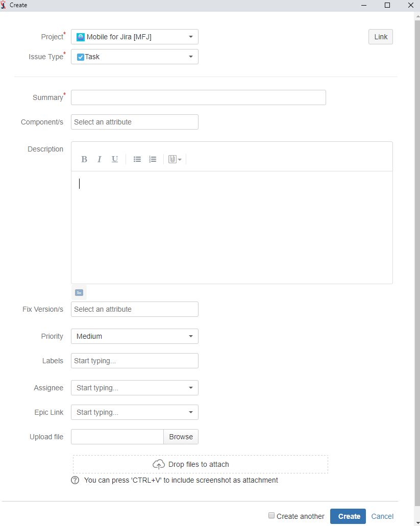Click the blue Create button
420x526 pixels.
[348, 516]
